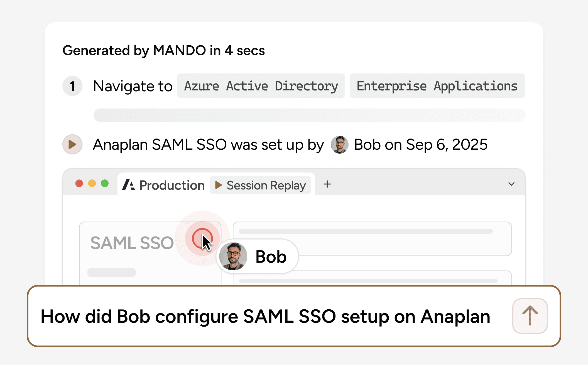Click the Azure Active Directory chip

[x=261, y=86]
